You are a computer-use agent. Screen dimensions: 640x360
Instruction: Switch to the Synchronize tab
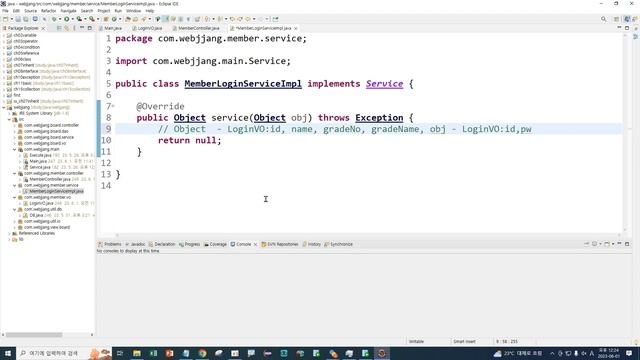(x=339, y=244)
